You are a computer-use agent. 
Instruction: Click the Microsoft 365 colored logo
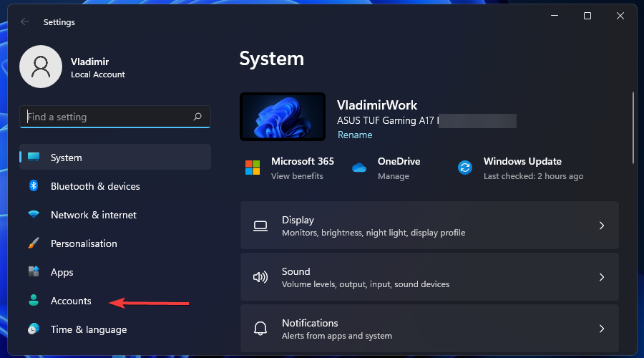tap(253, 168)
